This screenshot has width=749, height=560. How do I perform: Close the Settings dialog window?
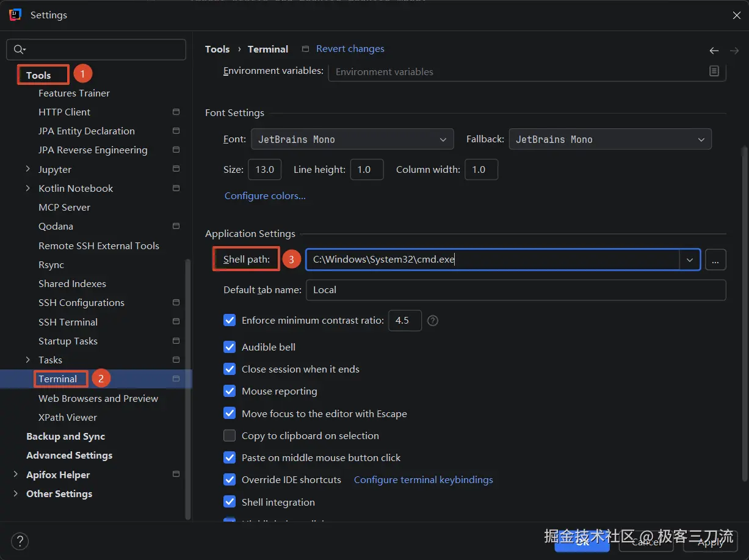(x=737, y=15)
